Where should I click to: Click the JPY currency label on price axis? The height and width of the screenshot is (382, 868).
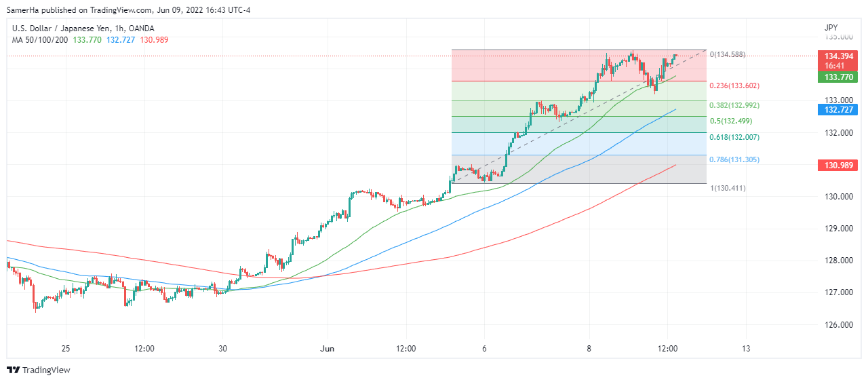point(831,28)
